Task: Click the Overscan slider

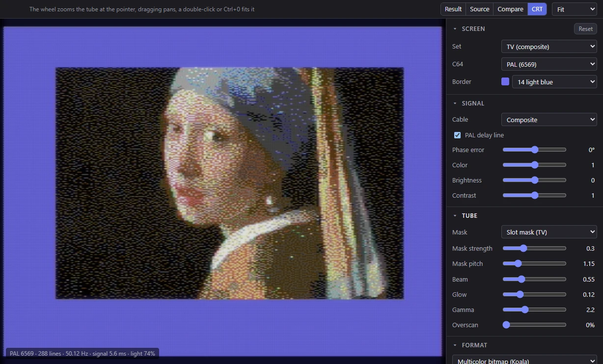Action: tap(534, 325)
